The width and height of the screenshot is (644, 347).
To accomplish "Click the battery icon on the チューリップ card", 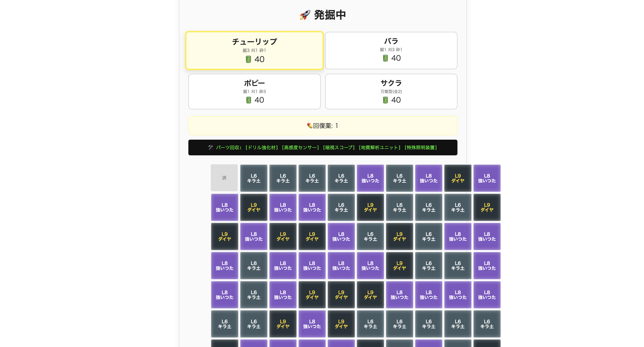I will pyautogui.click(x=248, y=59).
